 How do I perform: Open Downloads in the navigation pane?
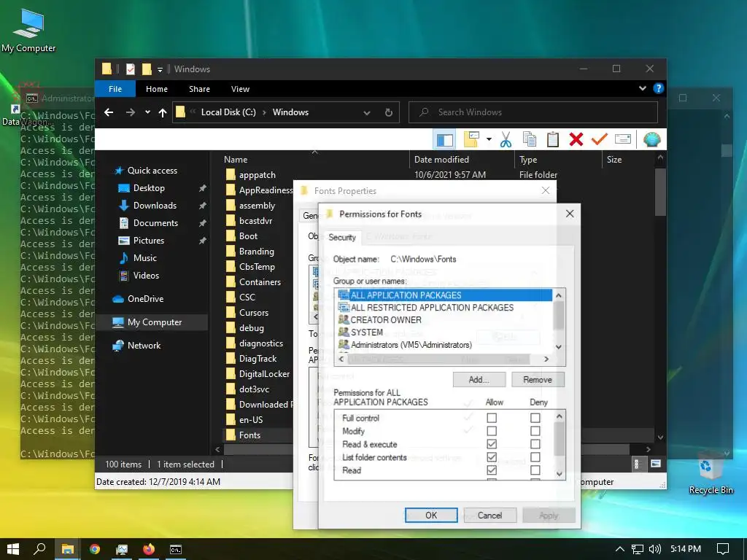pyautogui.click(x=155, y=205)
